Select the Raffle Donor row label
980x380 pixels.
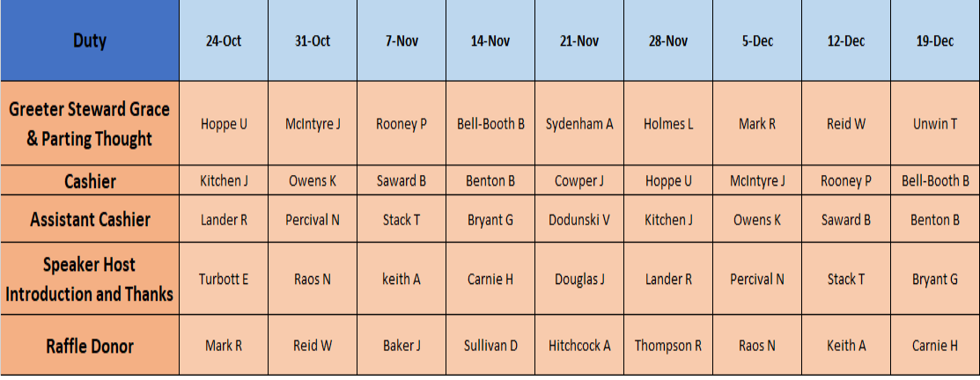(90, 345)
